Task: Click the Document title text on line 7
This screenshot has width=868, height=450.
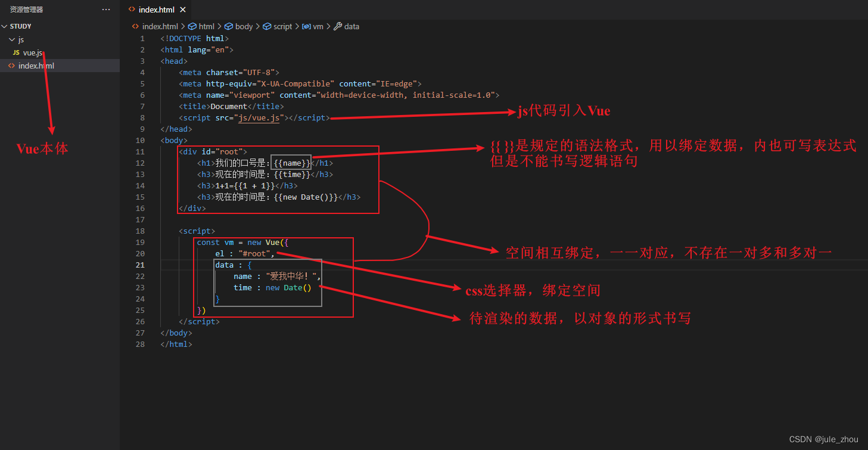Action: point(229,107)
